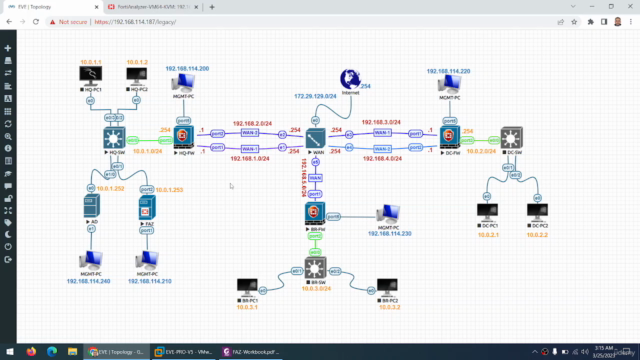Screen dimensions: 640x360
Task: Open the Networks arrows sidebar icon
Action: 8,73
